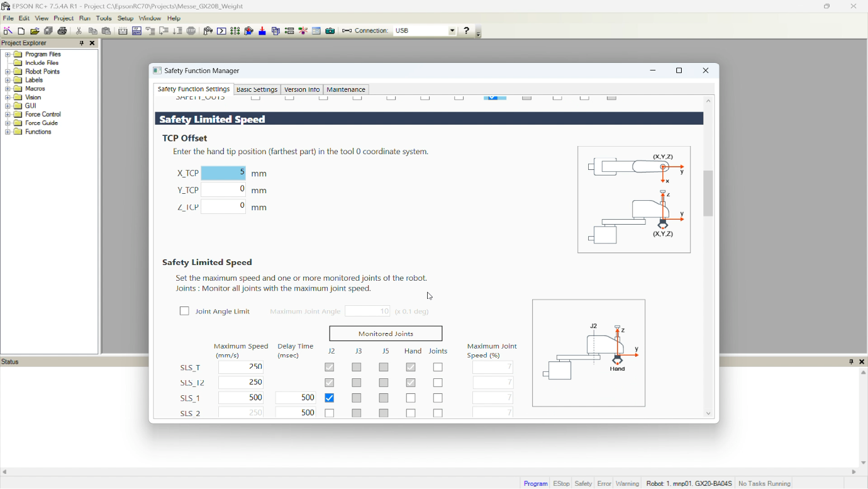The width and height of the screenshot is (868, 489).
Task: Expand the Robot Points tree node
Action: [8, 72]
